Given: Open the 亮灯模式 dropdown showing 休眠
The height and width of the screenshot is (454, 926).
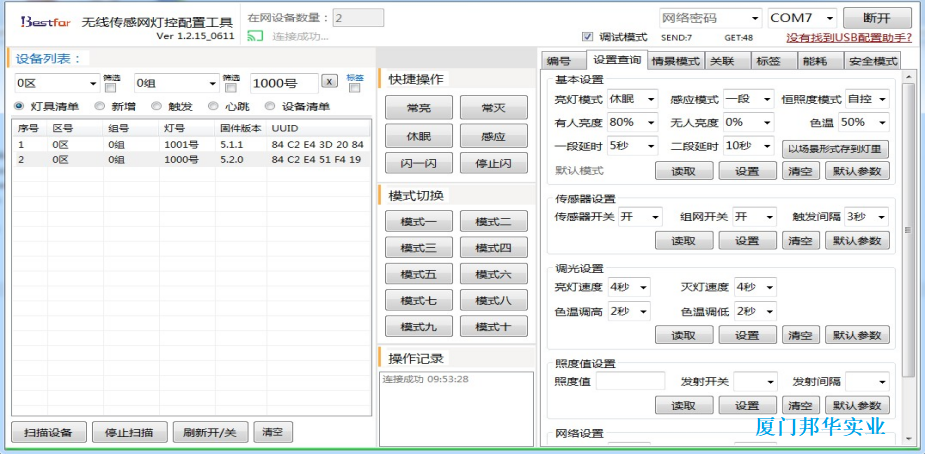Looking at the screenshot, I should 632,99.
